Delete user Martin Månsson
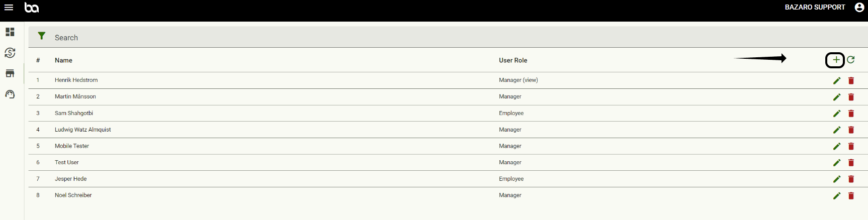The height and width of the screenshot is (220, 868). click(851, 97)
